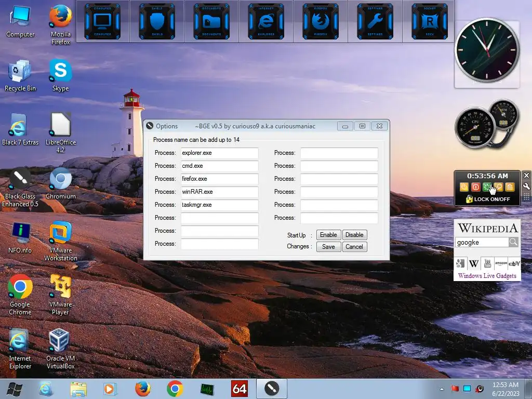Viewport: 532px width, 399px height.
Task: Click the taskmgr.exe process field
Action: click(x=220, y=205)
